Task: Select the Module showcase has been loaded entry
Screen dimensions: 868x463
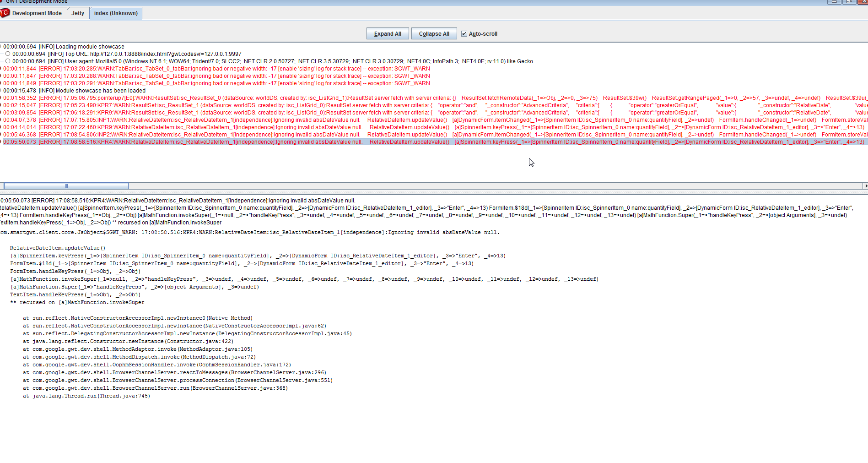Action: (x=92, y=91)
